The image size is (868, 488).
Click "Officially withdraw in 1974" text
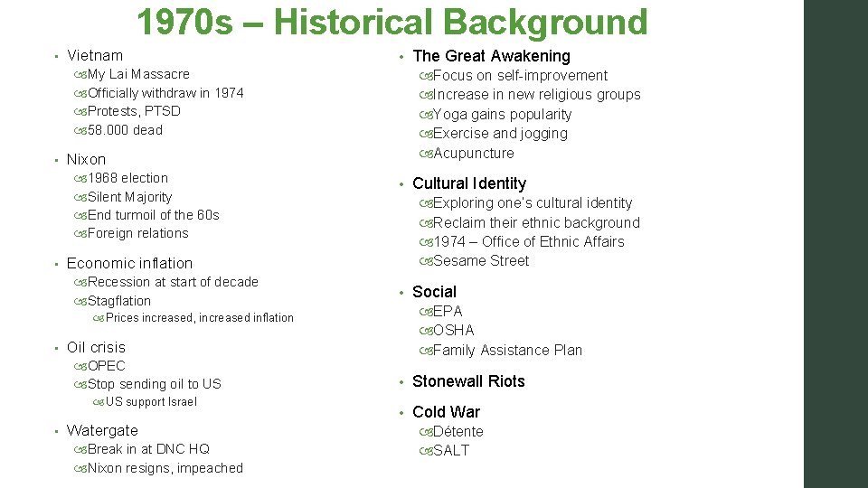(x=165, y=93)
